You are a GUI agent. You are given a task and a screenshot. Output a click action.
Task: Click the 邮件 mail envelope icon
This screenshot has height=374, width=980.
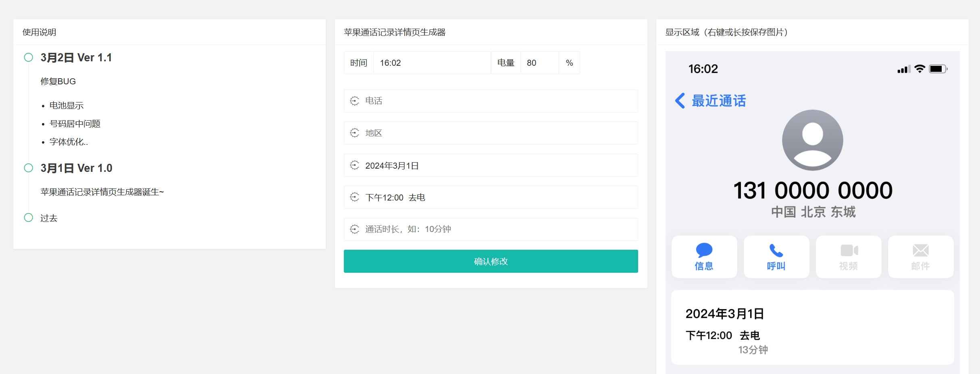coord(920,251)
